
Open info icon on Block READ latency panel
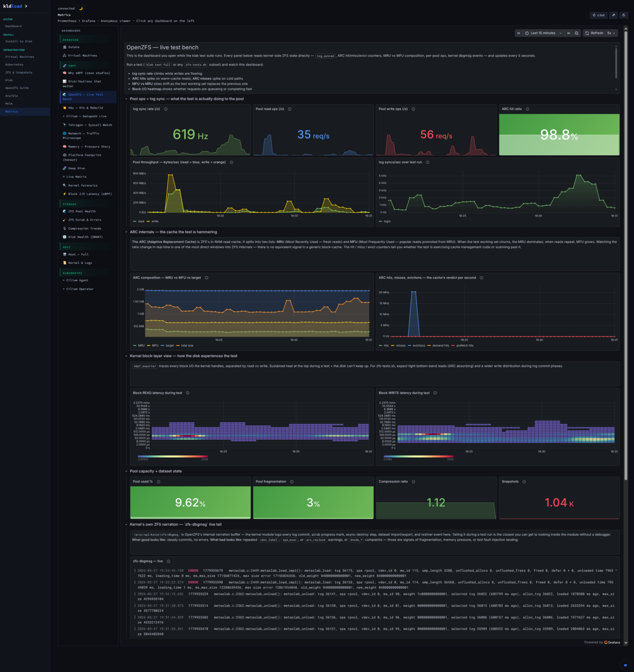[x=187, y=393]
